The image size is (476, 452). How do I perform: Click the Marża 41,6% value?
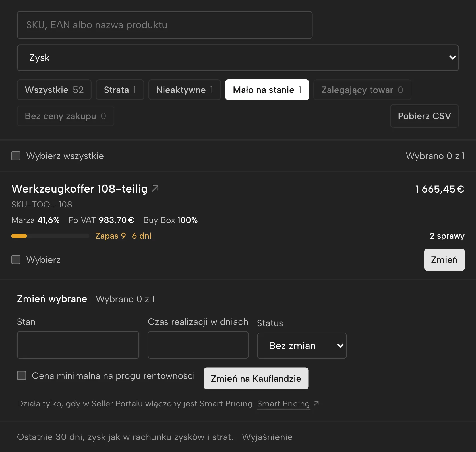(x=36, y=220)
